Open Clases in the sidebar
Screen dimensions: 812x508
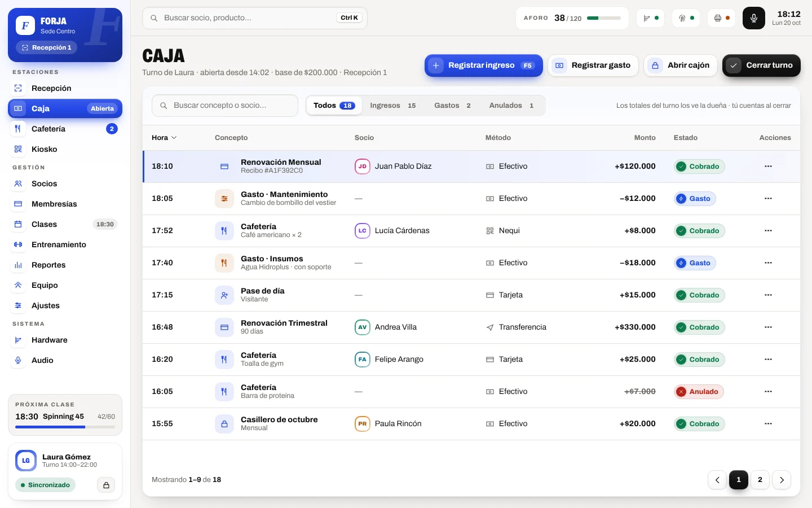65,224
